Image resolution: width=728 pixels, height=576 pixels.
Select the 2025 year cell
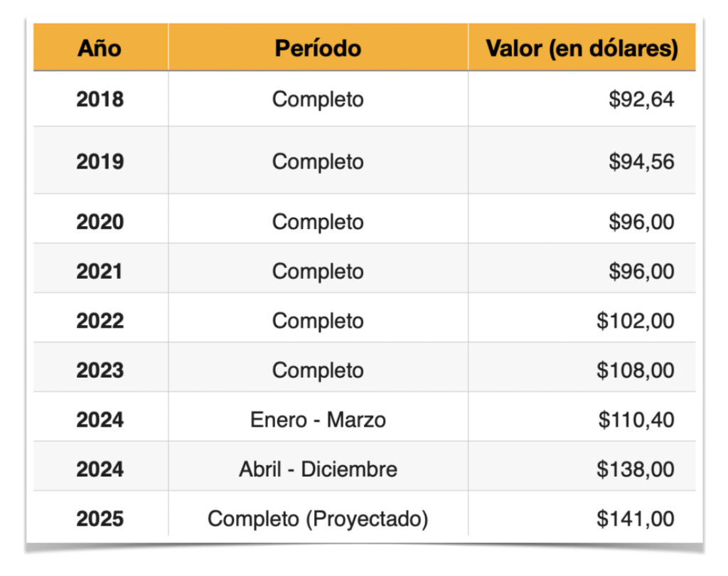100,519
